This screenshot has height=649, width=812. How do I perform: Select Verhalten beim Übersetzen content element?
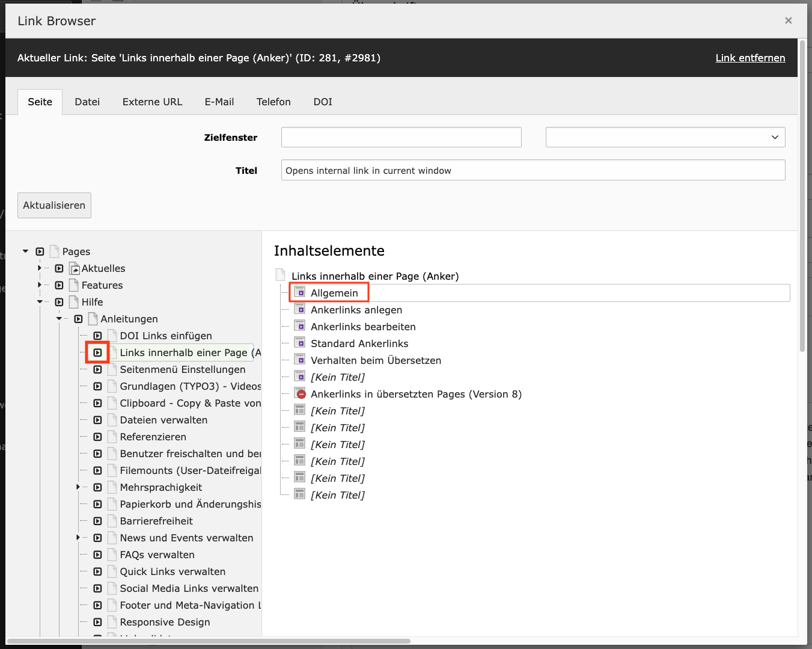[376, 360]
